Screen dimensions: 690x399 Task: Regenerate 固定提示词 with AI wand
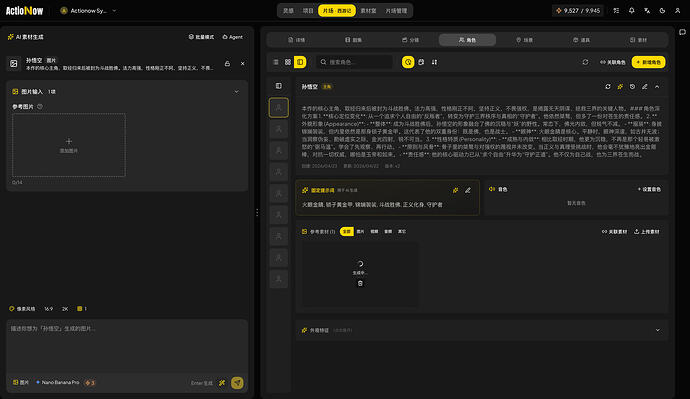coord(455,190)
